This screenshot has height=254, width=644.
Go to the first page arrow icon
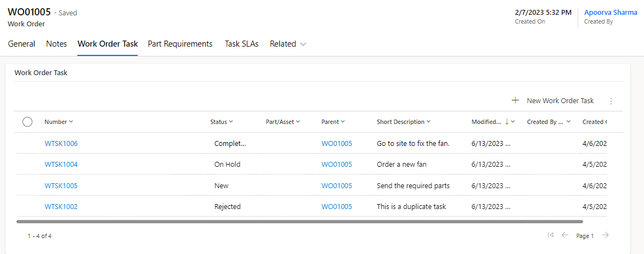[x=550, y=235]
